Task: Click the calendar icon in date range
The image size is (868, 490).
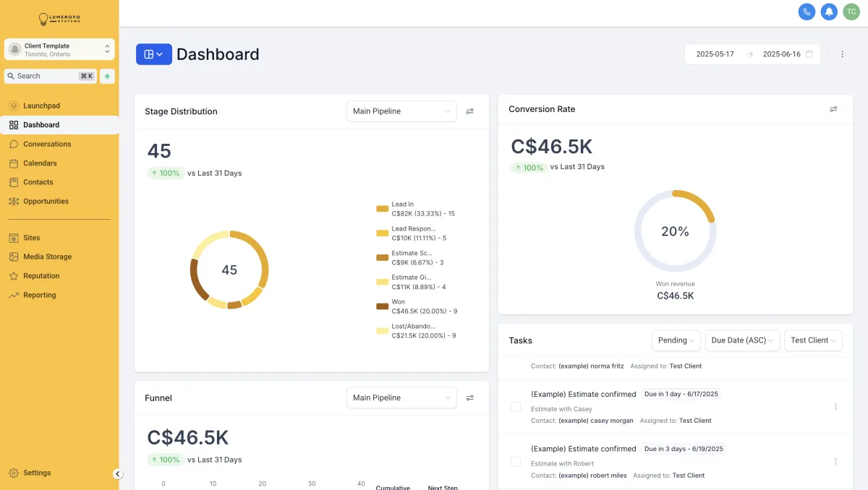Action: tap(809, 54)
